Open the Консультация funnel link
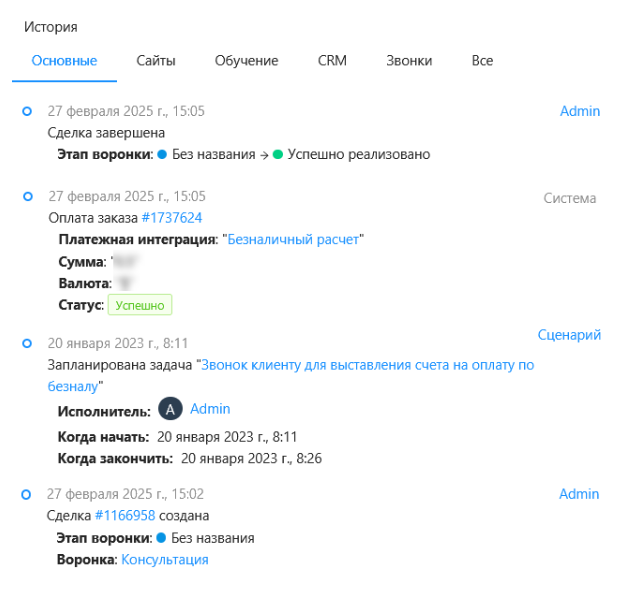The height and width of the screenshot is (592, 629). 165,560
